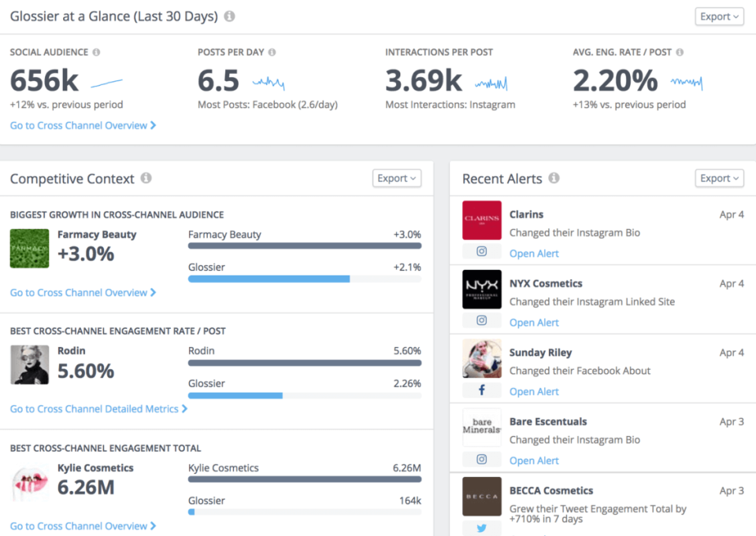Screen dimensions: 756x536
Task: Click Facebook icon under Sunday Riley alert
Action: pyautogui.click(x=482, y=390)
